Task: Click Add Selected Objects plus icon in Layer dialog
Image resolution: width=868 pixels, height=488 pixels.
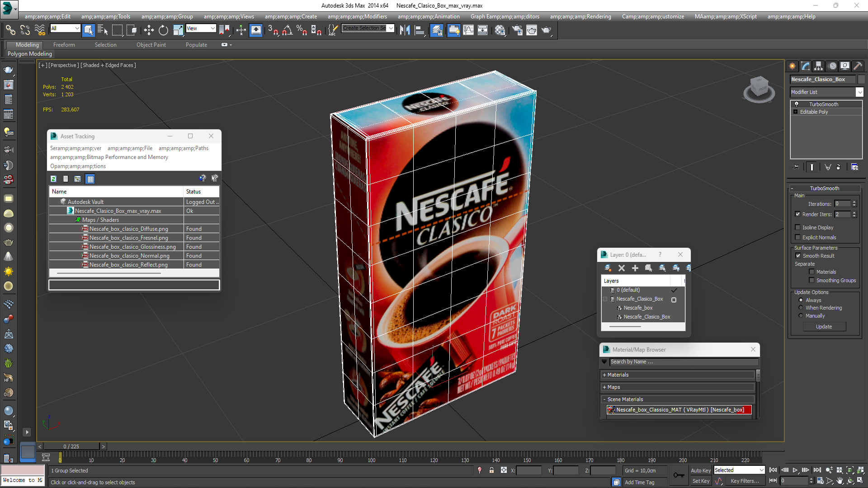Action: pos(635,268)
